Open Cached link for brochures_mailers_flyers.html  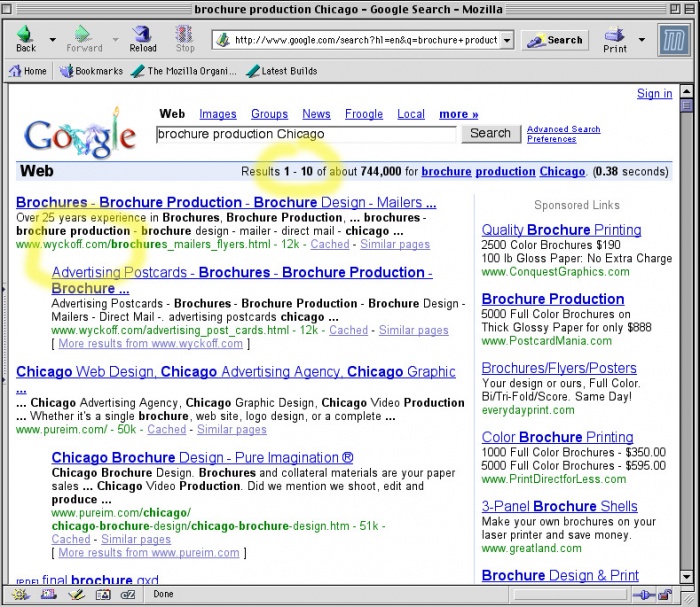click(x=330, y=244)
